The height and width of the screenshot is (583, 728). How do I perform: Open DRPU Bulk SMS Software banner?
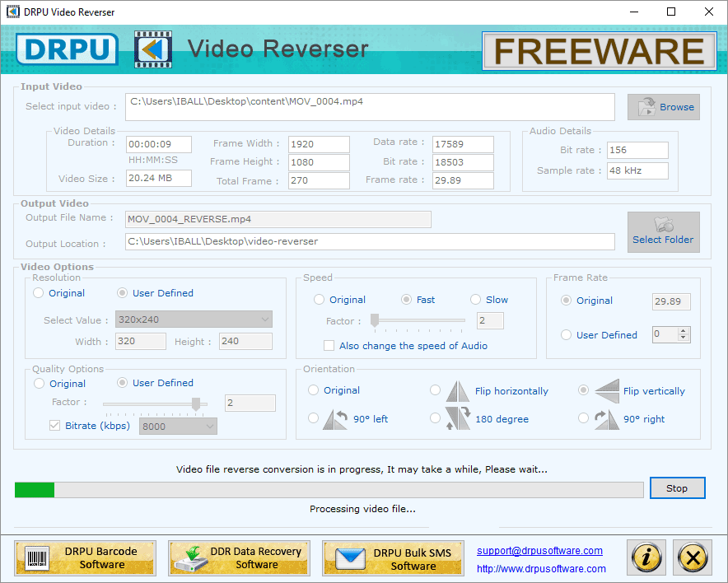[x=394, y=558]
